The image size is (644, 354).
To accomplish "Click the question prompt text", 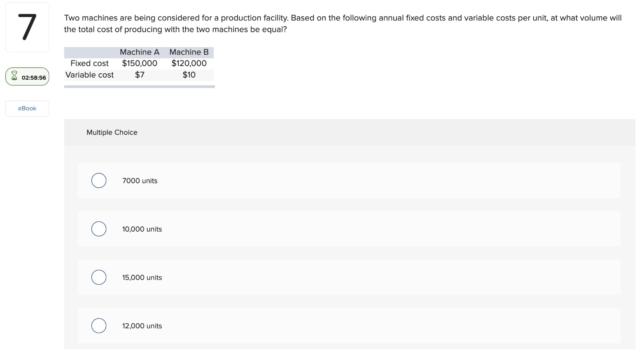I will [x=342, y=23].
